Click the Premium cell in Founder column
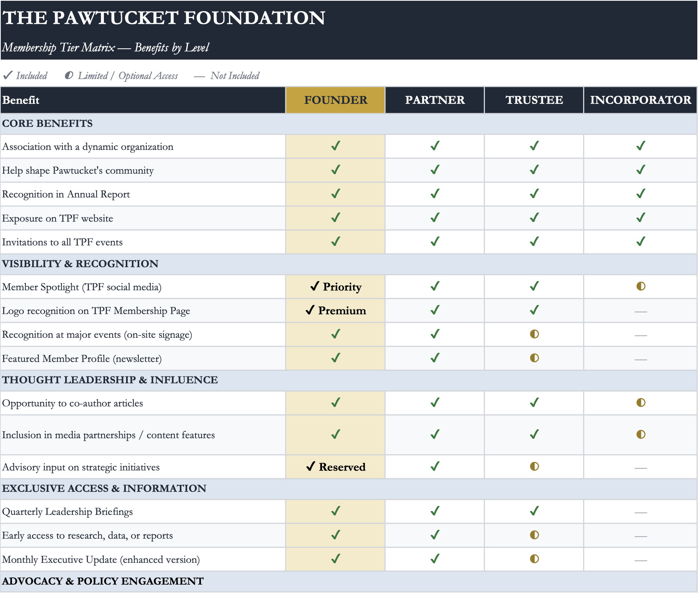The height and width of the screenshot is (595, 700). click(335, 311)
